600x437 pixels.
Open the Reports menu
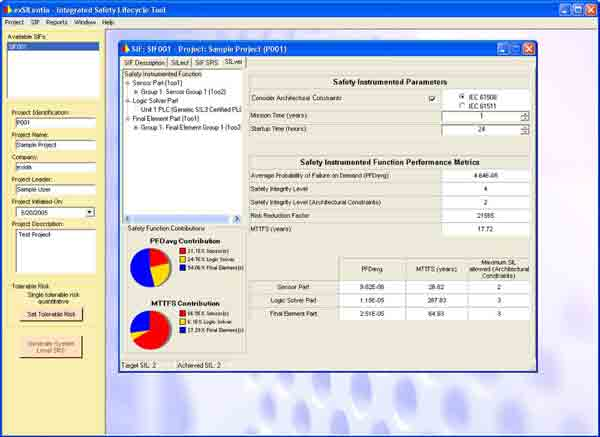pos(57,21)
